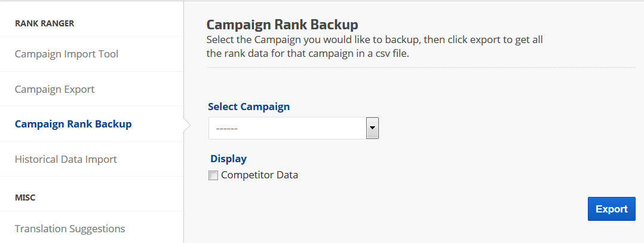Click the RANK RANGER sidebar header
Screen dimensions: 644x243
point(44,24)
